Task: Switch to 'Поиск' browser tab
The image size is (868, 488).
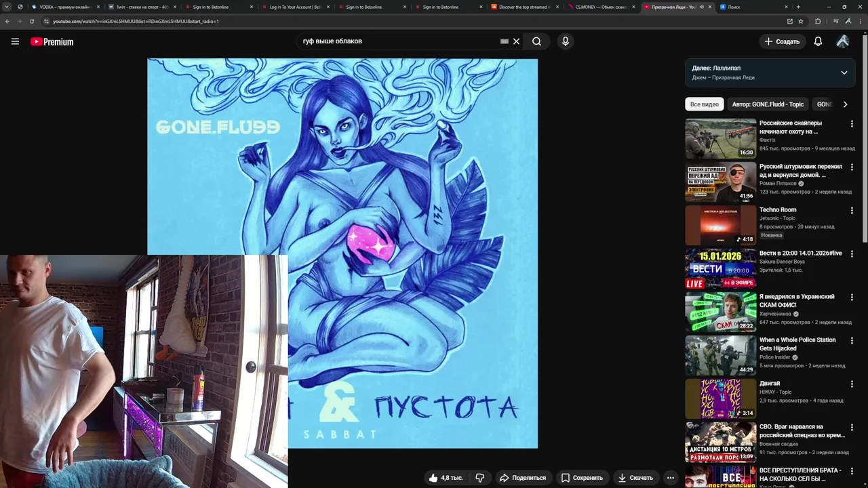Action: tap(751, 7)
